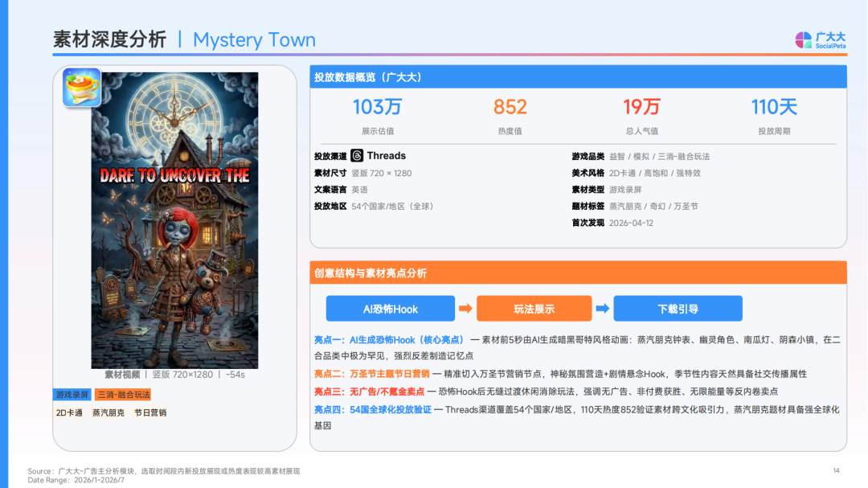This screenshot has height=488, width=868.
Task: Click the 亮点二：万圣节主题节日营销 heading
Action: tap(371, 374)
